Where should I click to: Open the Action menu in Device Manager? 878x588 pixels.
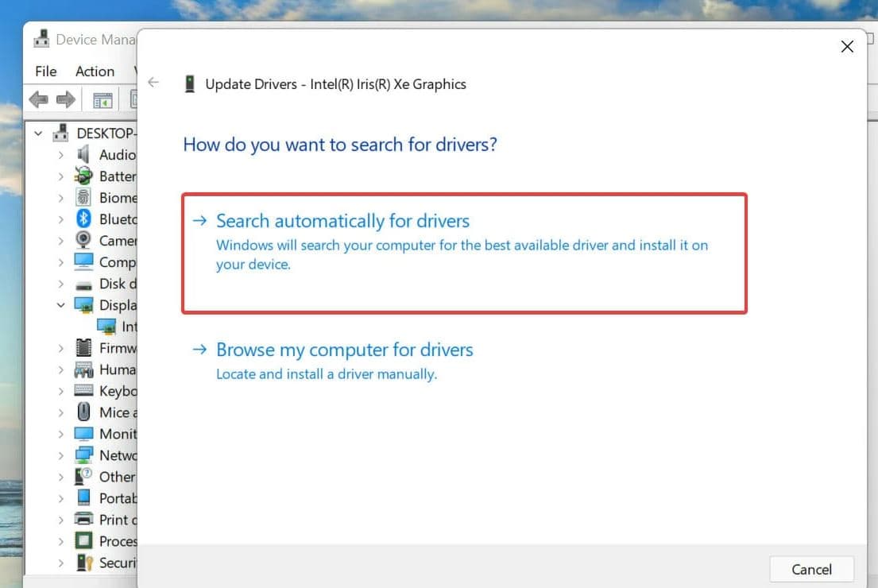(95, 72)
